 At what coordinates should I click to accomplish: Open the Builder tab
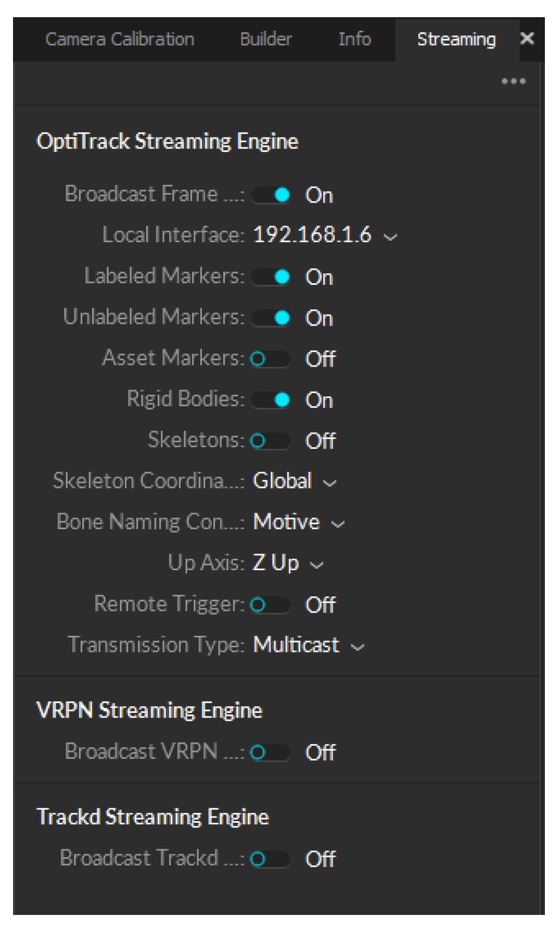tap(265, 40)
